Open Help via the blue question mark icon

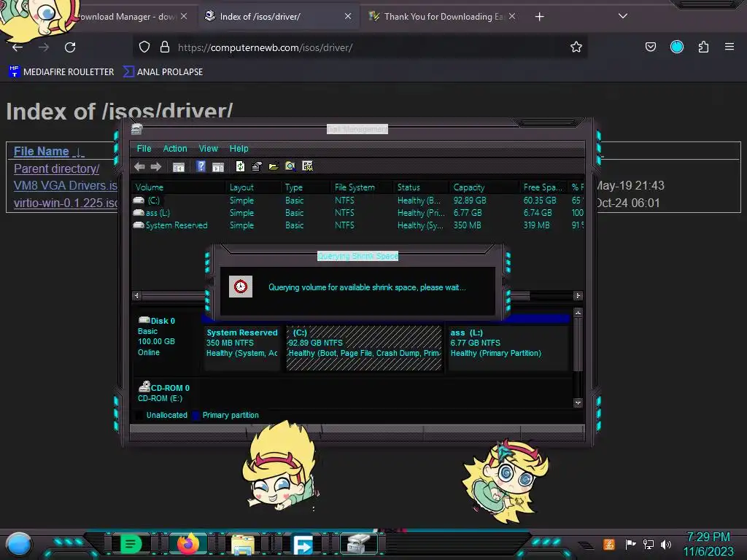tap(201, 166)
